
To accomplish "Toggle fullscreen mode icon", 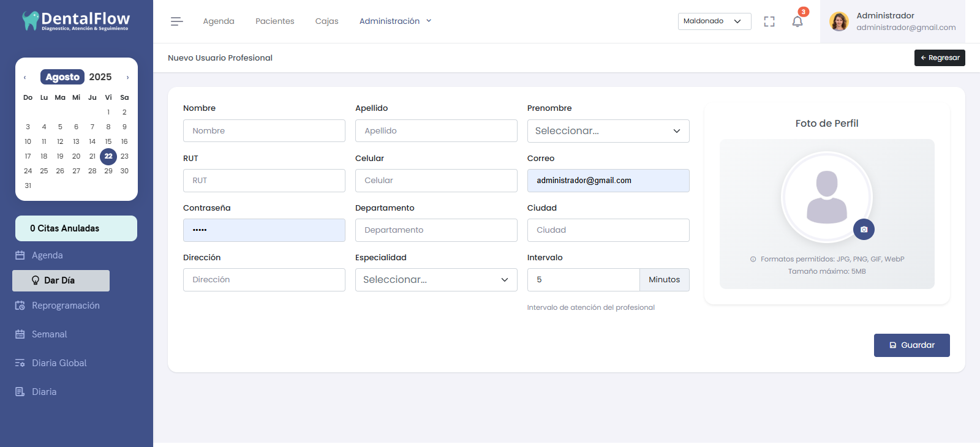I will [x=769, y=21].
